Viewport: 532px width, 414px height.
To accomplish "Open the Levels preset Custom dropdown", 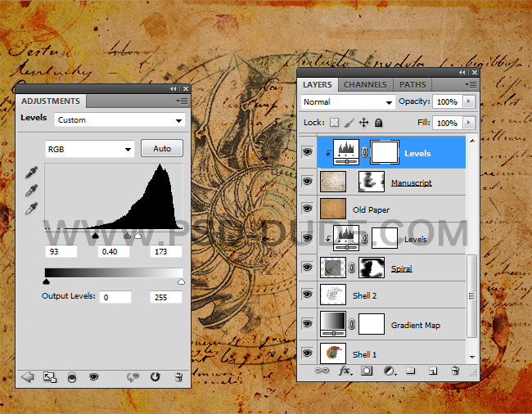I will (x=119, y=120).
